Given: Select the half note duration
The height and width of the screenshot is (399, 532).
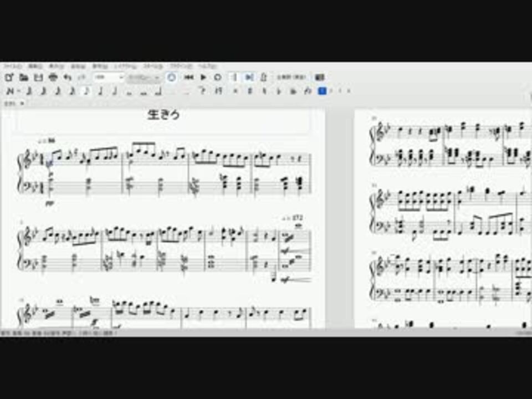Looking at the screenshot, I should (x=115, y=91).
